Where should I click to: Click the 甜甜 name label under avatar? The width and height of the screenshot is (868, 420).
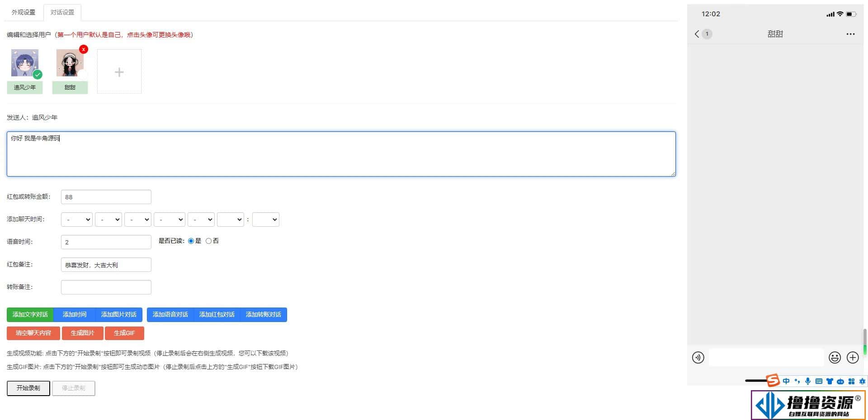pyautogui.click(x=70, y=88)
